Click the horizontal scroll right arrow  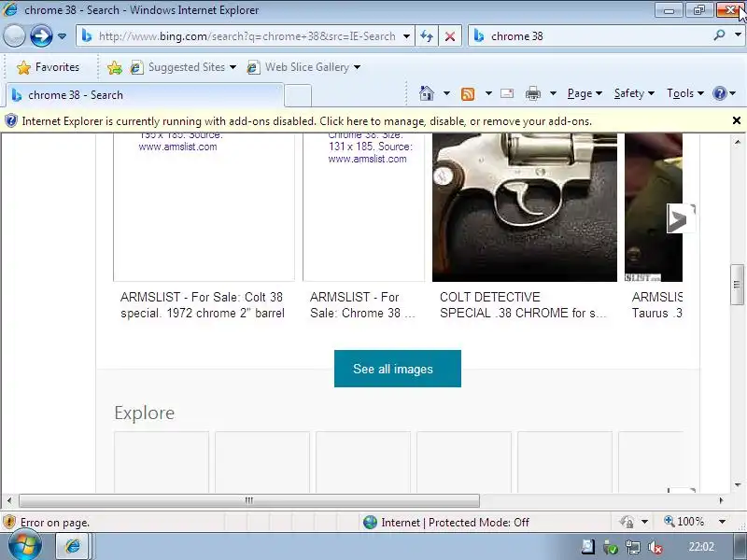click(x=721, y=500)
